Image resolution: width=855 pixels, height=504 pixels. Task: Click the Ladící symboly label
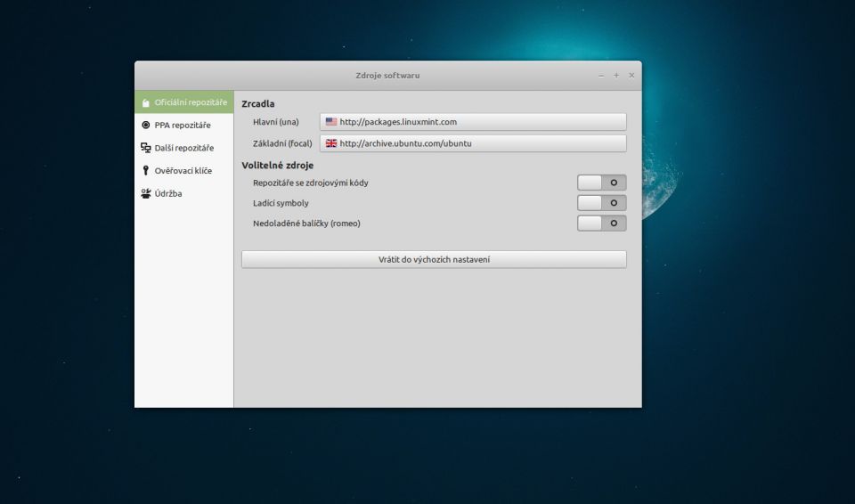[x=281, y=203]
